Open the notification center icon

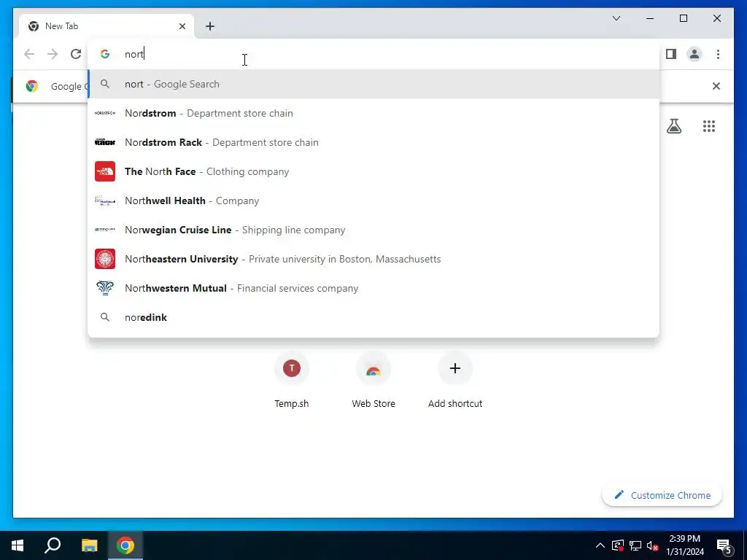tap(724, 545)
